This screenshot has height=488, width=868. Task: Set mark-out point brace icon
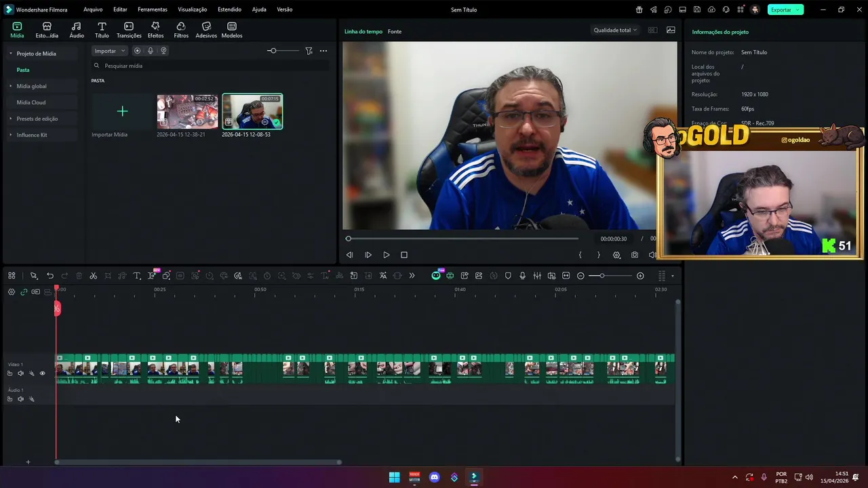(x=598, y=255)
